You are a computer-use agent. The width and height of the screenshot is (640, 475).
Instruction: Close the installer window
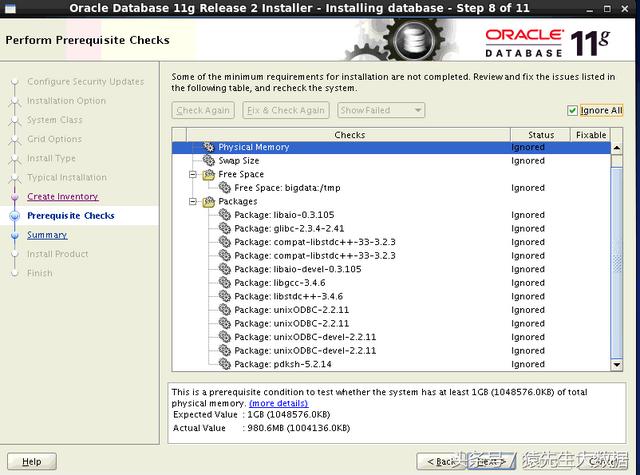point(625,9)
